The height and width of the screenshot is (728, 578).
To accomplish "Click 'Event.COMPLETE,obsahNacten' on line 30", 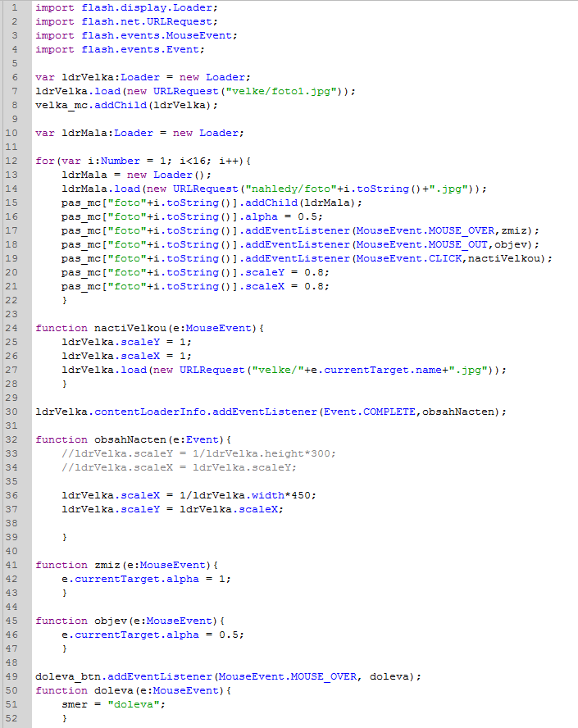I will tap(408, 412).
